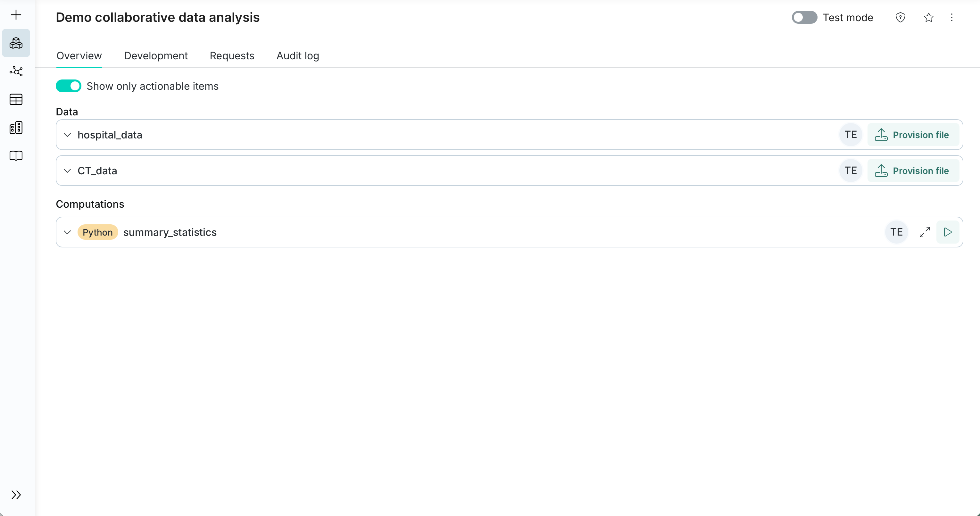980x516 pixels.
Task: Enable Test mode switch
Action: (804, 18)
